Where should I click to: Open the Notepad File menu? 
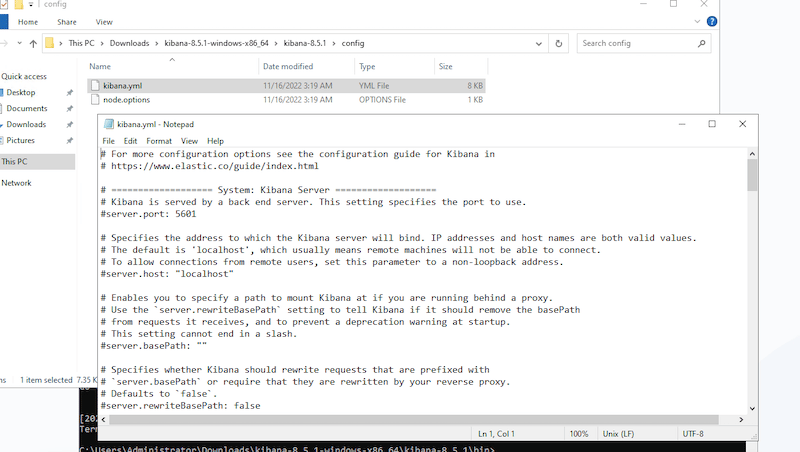pos(108,141)
